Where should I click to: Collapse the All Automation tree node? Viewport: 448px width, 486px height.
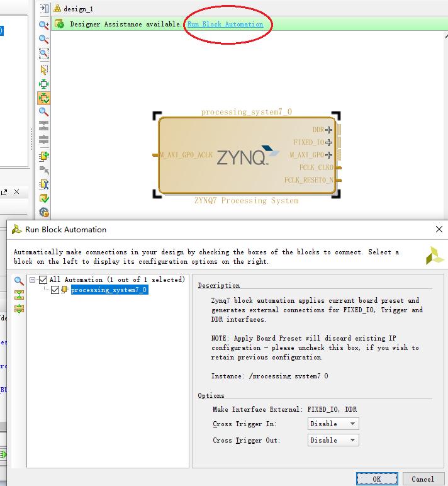point(33,280)
